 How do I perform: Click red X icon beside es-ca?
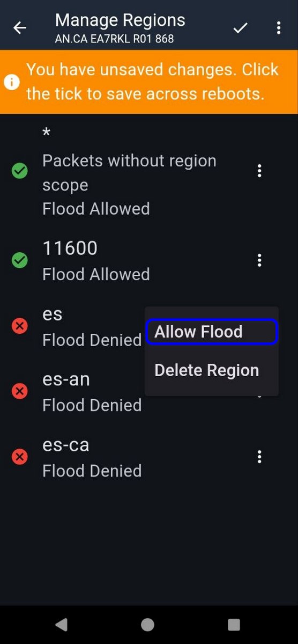(x=20, y=457)
